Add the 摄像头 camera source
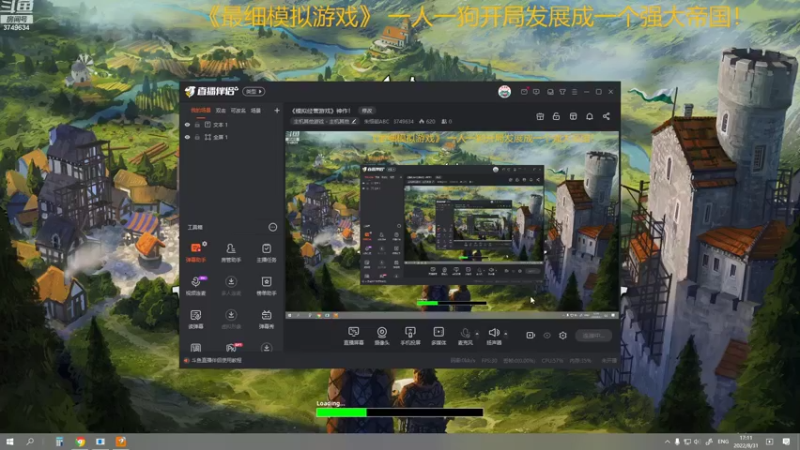The width and height of the screenshot is (800, 450). pos(382,336)
